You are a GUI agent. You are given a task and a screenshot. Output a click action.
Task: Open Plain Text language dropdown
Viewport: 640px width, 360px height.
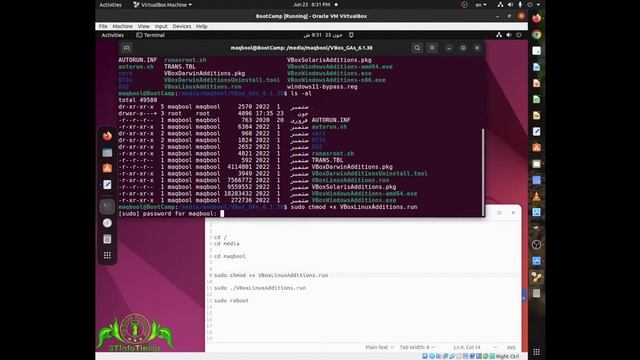tap(380, 347)
